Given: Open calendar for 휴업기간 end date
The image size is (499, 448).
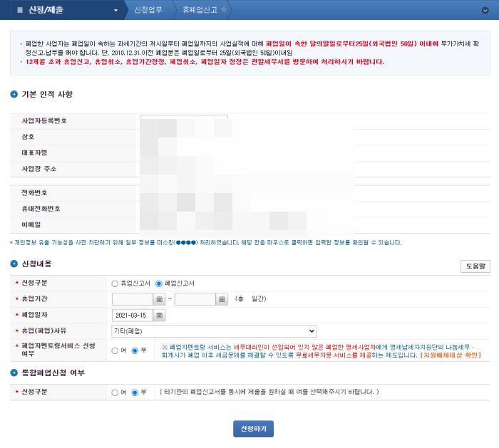Looking at the screenshot, I should (x=222, y=299).
